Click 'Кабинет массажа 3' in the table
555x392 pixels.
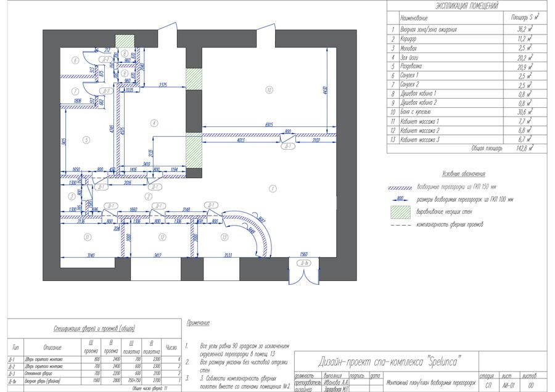420,140
